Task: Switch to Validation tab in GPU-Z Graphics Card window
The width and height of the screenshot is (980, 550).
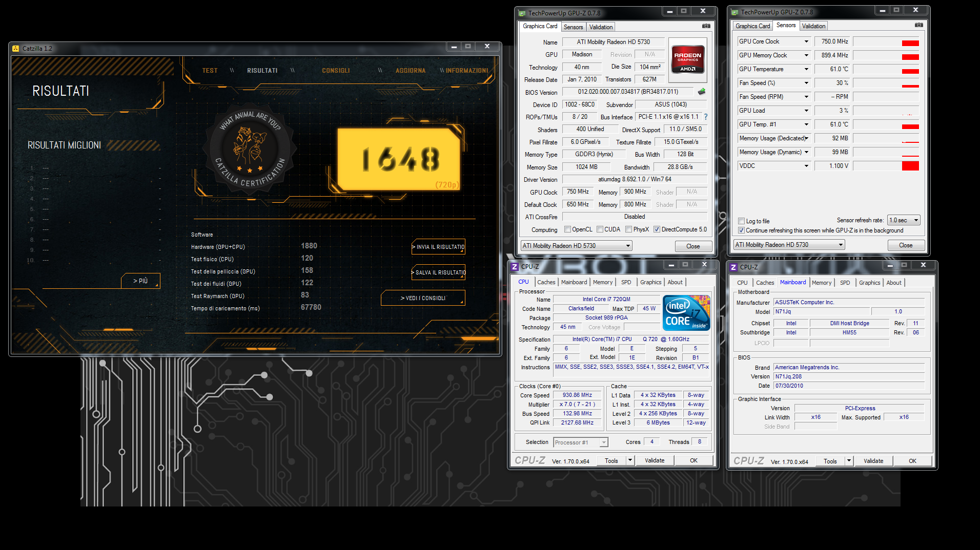Action: pos(601,27)
